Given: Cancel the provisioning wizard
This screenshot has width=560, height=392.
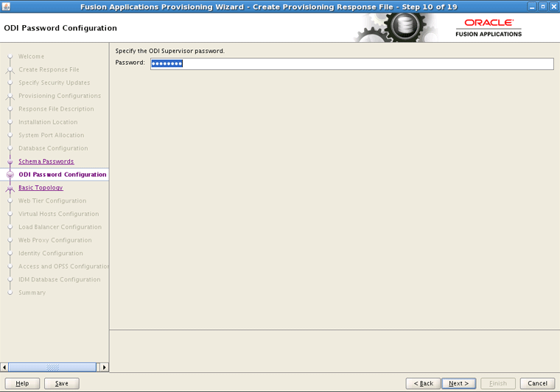Looking at the screenshot, I should 537,383.
